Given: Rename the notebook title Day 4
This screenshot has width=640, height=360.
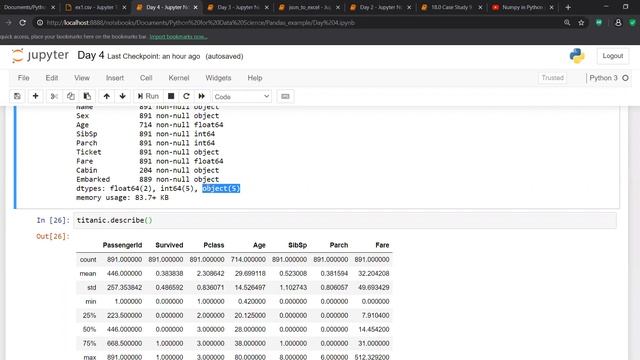Looking at the screenshot, I should click(91, 56).
